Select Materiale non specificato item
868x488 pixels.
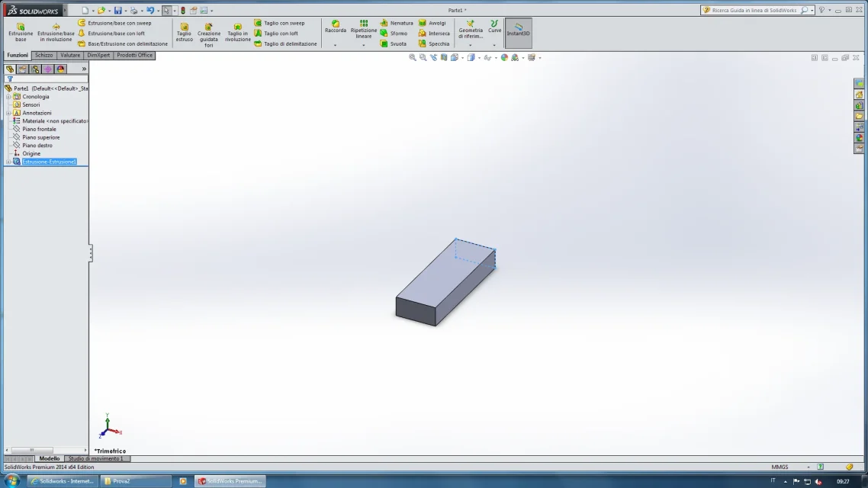[50, 121]
